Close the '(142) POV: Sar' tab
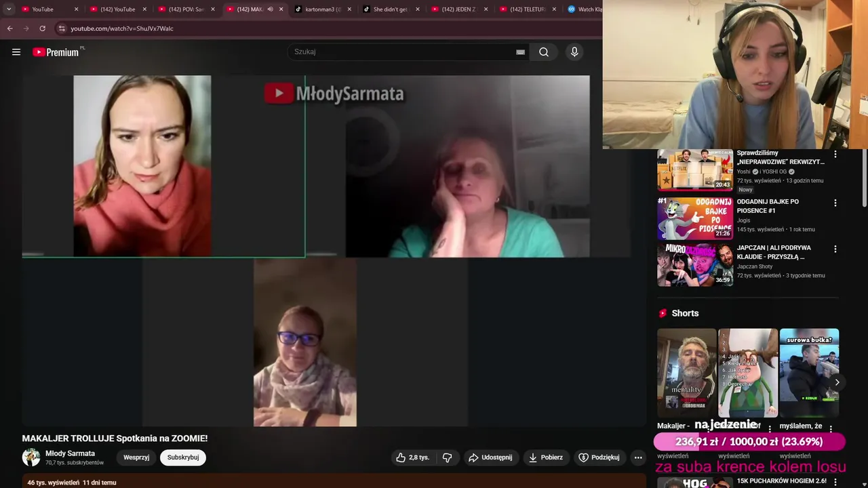868x488 pixels. pos(213,9)
